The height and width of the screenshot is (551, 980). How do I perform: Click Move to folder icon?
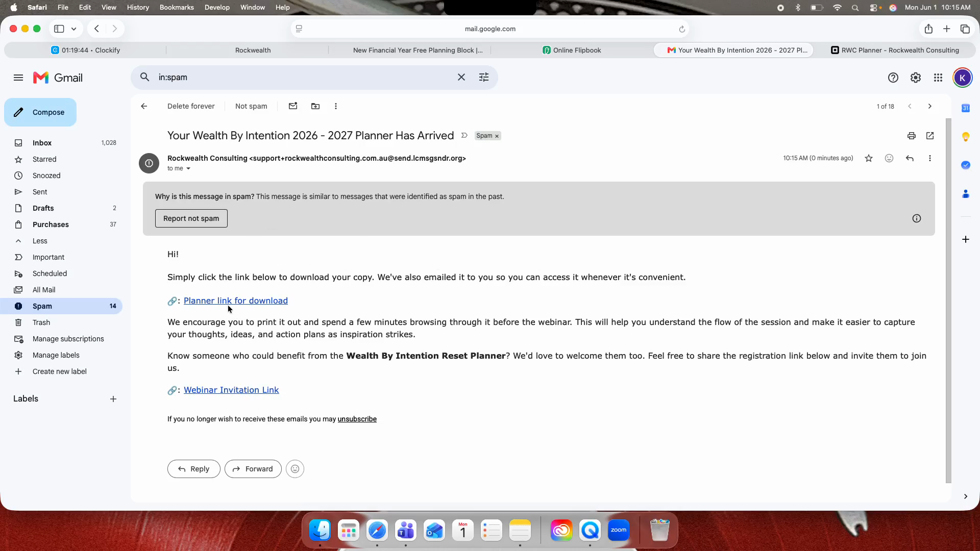[x=315, y=106]
